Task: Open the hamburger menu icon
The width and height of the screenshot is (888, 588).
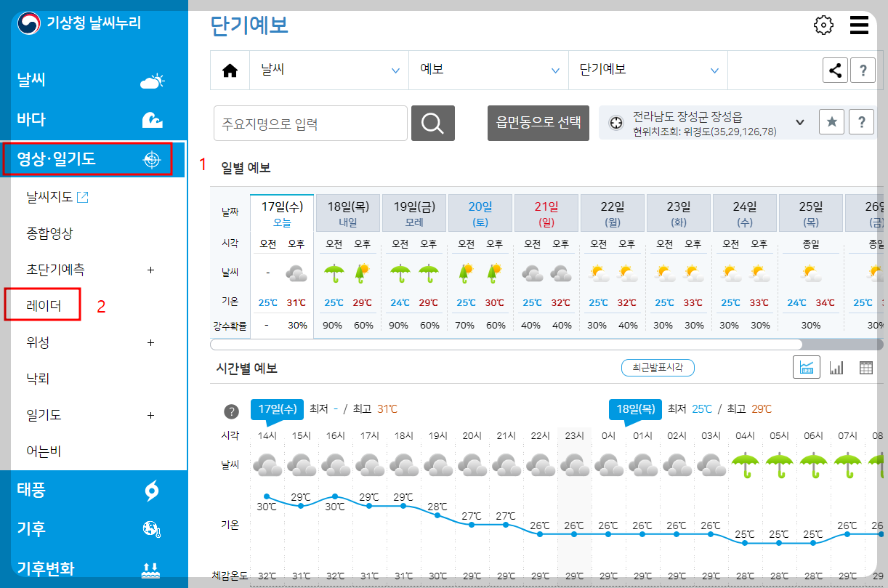Action: pos(859,25)
